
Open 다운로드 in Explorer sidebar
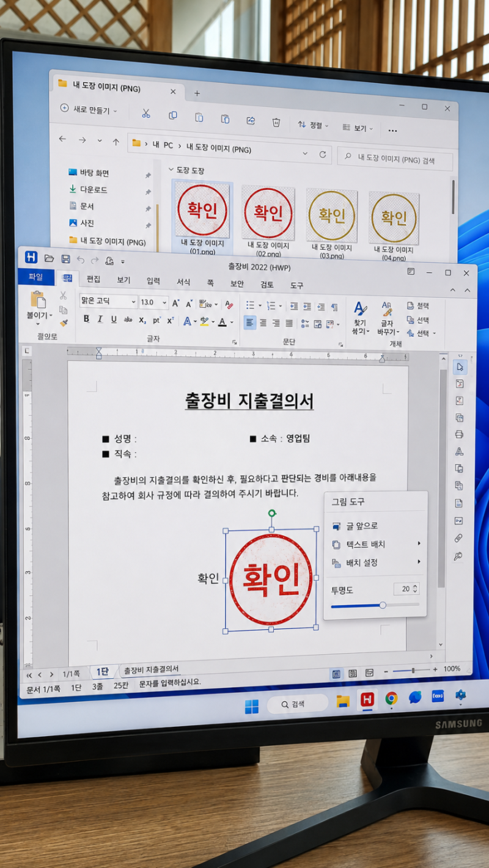coord(94,190)
